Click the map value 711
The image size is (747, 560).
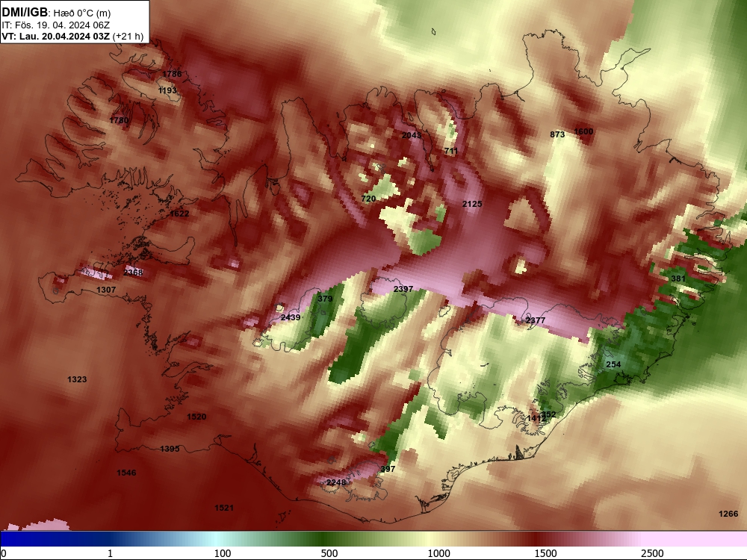[450, 152]
